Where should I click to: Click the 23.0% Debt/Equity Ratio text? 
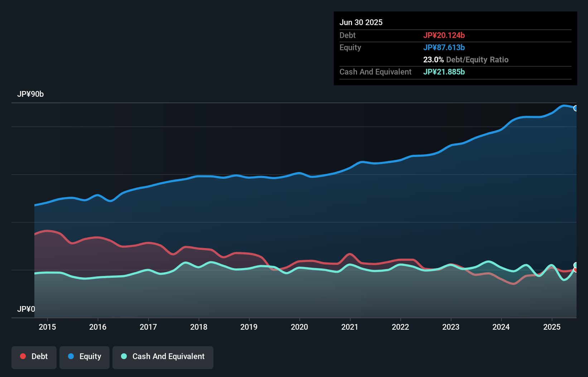click(466, 60)
